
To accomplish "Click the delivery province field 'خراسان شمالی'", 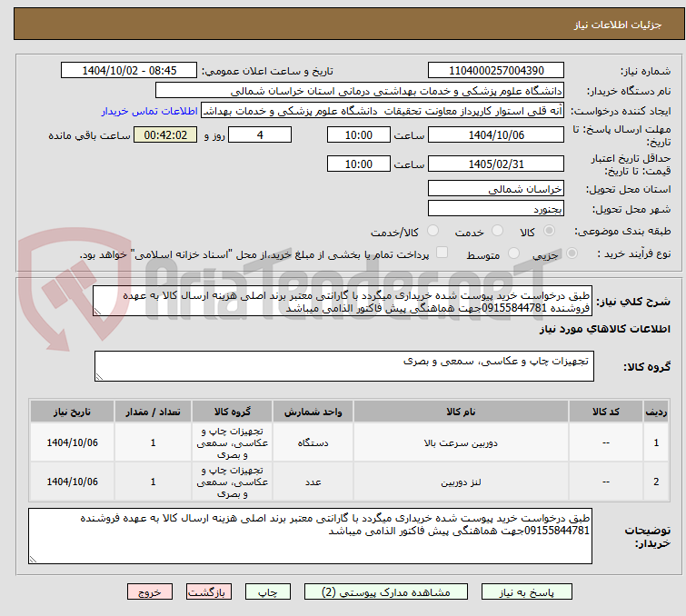I will 496,189.
